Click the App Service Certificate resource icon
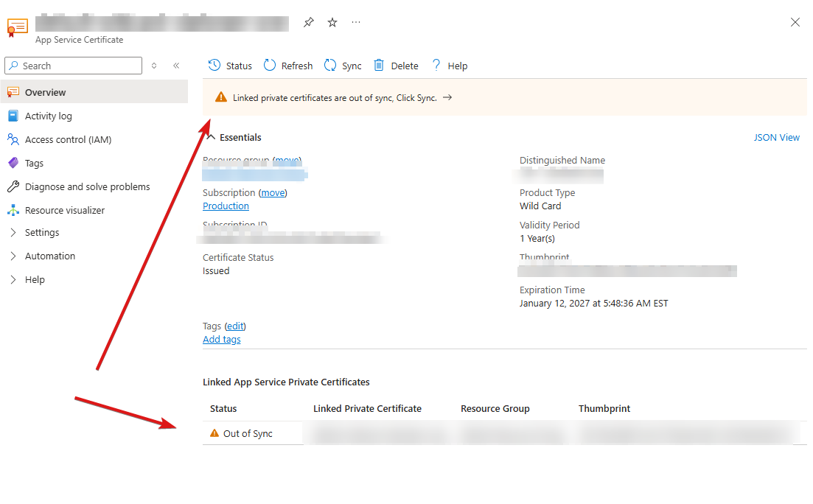The width and height of the screenshot is (813, 504). click(x=17, y=27)
